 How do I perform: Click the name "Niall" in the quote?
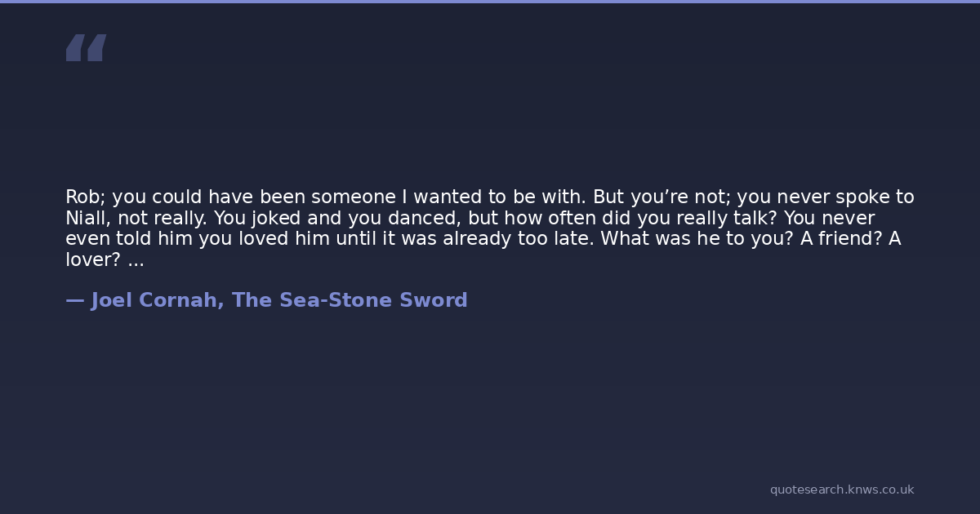pyautogui.click(x=86, y=219)
